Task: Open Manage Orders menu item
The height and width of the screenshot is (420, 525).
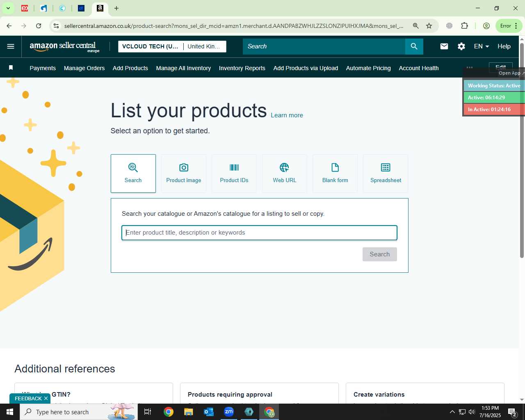Action: coord(84,68)
